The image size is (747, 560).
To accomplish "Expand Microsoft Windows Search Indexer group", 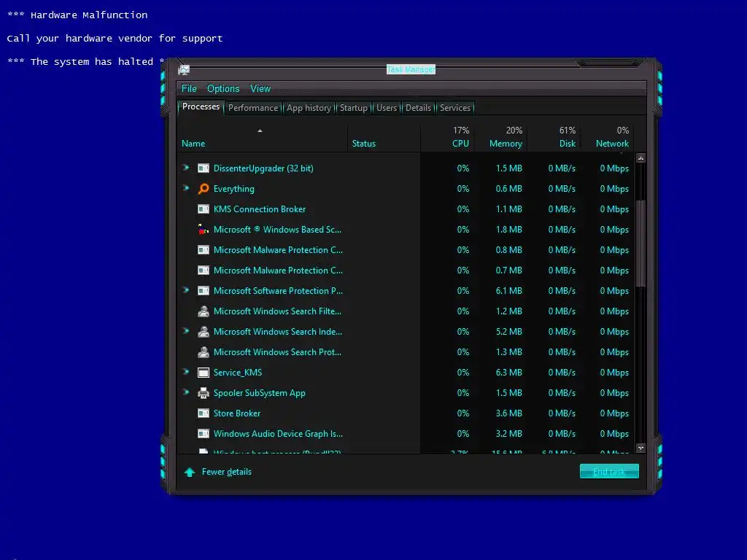I will click(186, 331).
